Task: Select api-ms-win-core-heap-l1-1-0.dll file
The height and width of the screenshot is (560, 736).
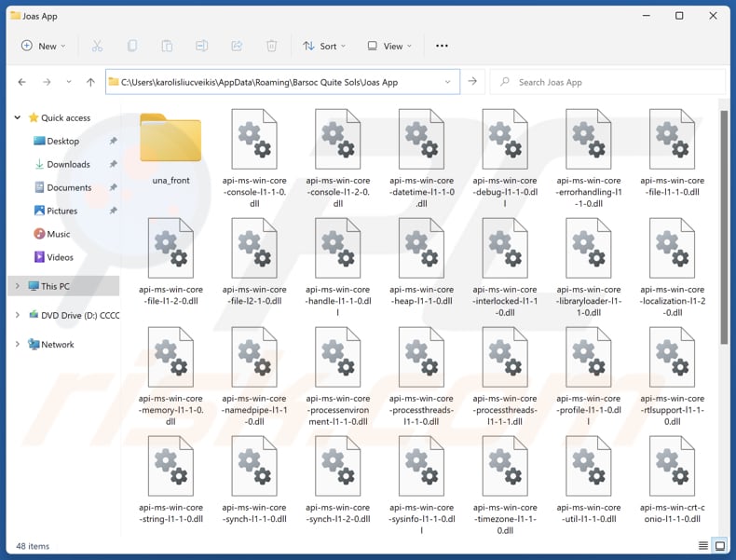Action: [421, 262]
